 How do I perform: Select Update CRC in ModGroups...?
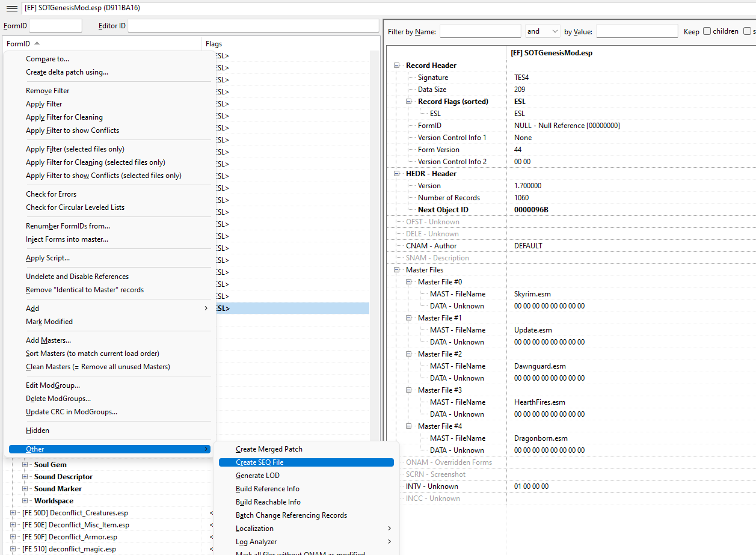click(110, 412)
